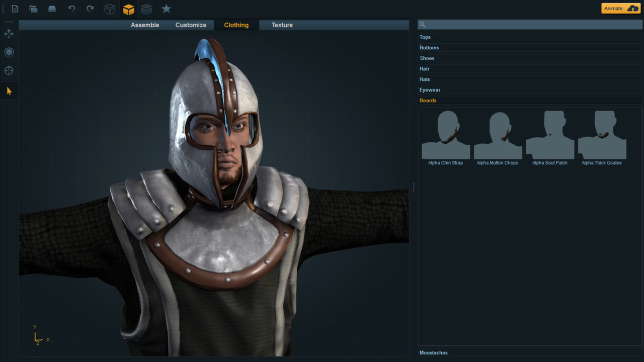Select the Zoom target tool
The image size is (644, 362).
[x=9, y=70]
